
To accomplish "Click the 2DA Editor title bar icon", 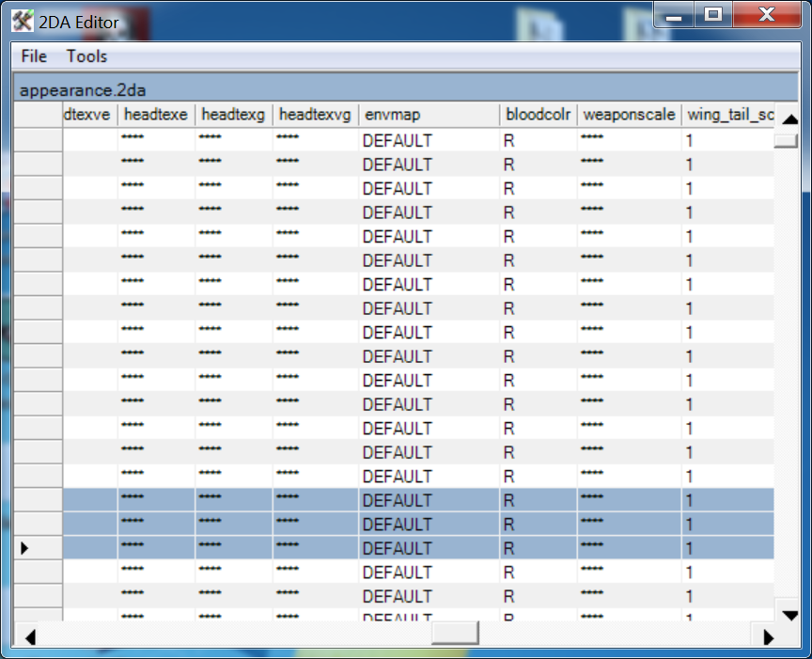I will pos(22,16).
